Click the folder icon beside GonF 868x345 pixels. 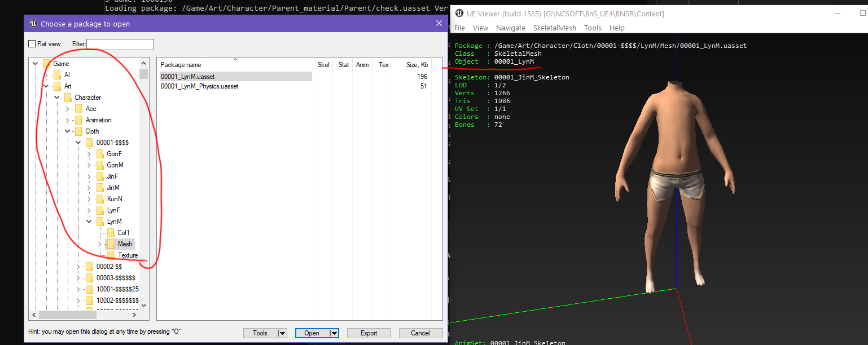point(100,154)
